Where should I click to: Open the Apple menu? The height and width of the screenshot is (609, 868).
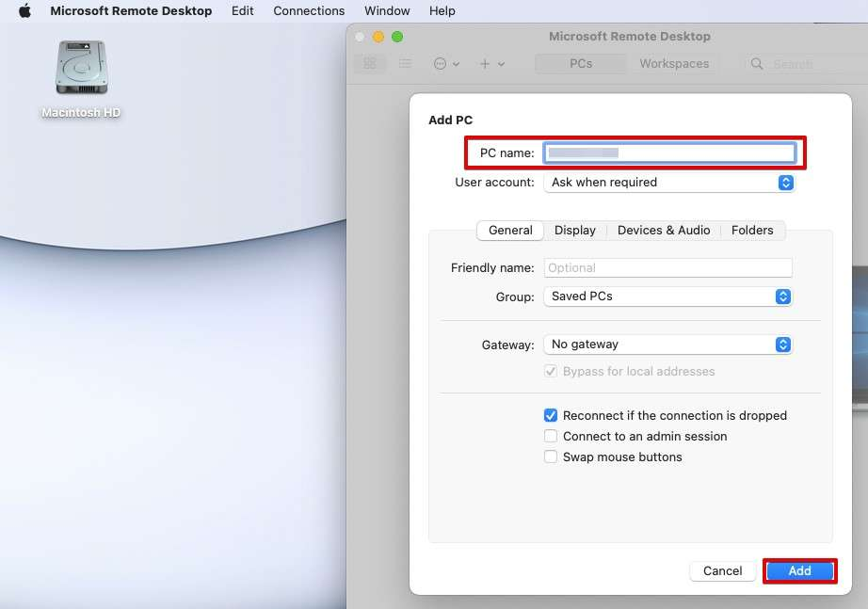[24, 10]
